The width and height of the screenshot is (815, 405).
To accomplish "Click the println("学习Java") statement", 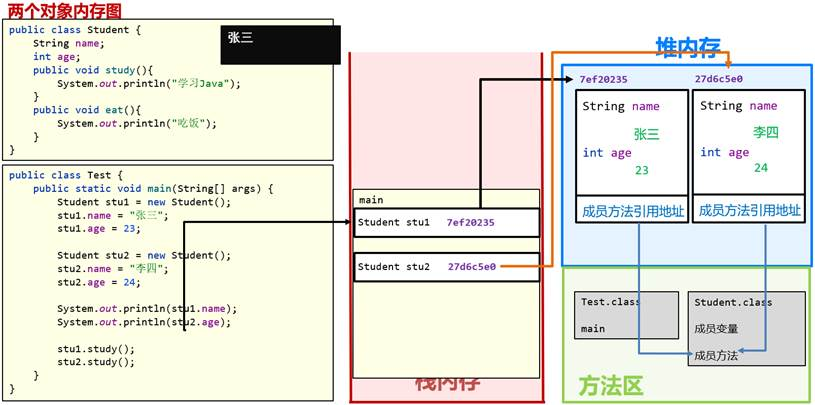I will pyautogui.click(x=149, y=84).
